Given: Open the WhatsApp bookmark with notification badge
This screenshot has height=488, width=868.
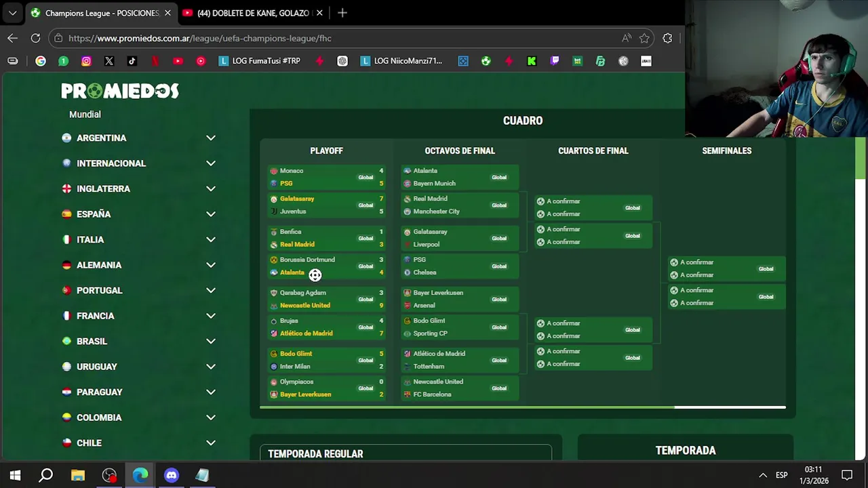Looking at the screenshot, I should pyautogui.click(x=63, y=61).
